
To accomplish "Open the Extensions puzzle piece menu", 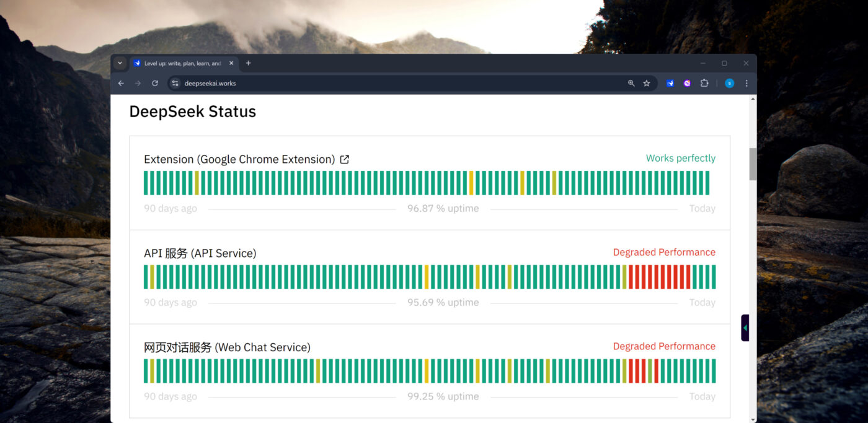I will click(x=704, y=83).
